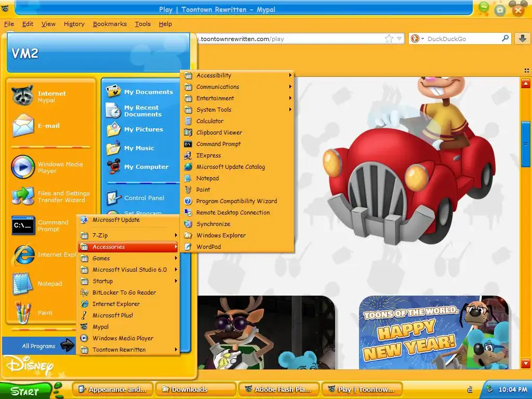Open Windows Media Player in programs list

[128, 338]
